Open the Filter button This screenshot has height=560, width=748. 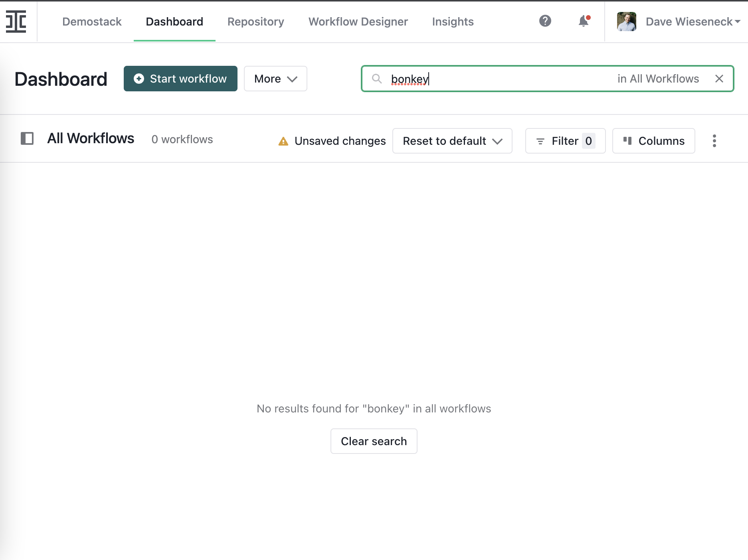point(565,141)
